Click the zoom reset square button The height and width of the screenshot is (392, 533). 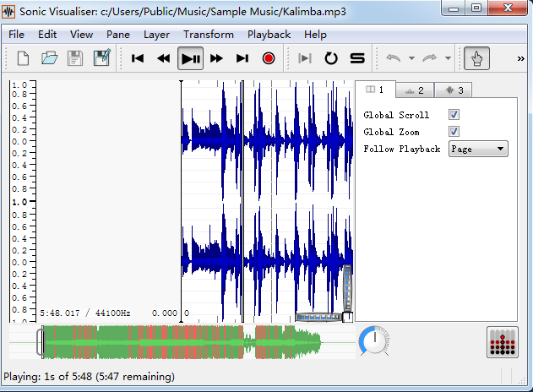[347, 317]
